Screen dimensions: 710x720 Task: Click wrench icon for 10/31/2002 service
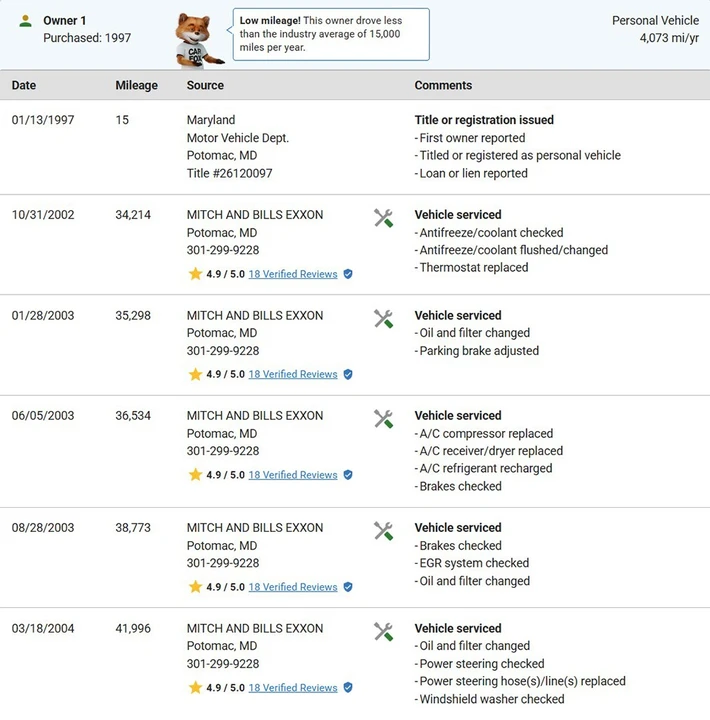[x=383, y=218]
